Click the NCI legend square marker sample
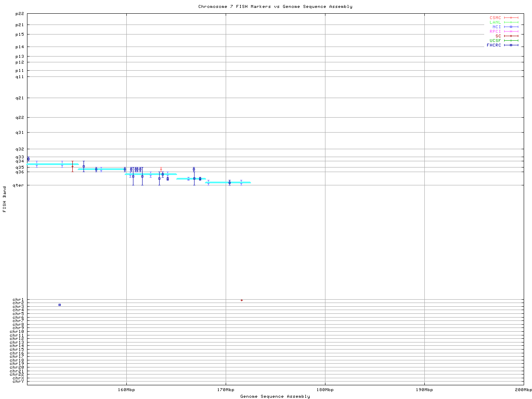Viewport: 532px width, 399px height. 511,27
